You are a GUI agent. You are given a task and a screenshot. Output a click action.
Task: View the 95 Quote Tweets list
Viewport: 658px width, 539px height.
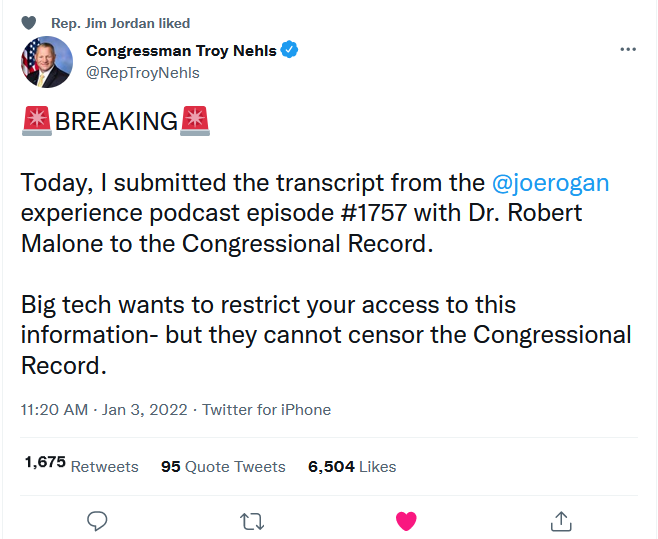tap(223, 466)
